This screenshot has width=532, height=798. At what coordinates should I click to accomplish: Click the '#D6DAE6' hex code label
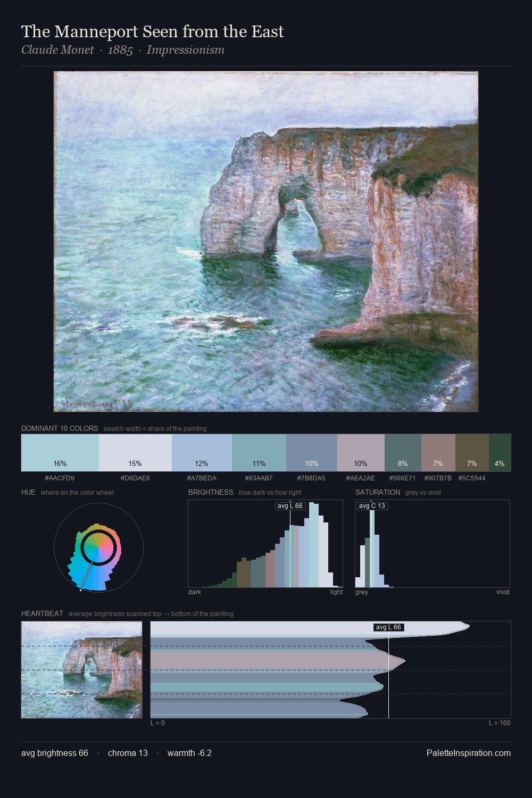click(x=135, y=478)
